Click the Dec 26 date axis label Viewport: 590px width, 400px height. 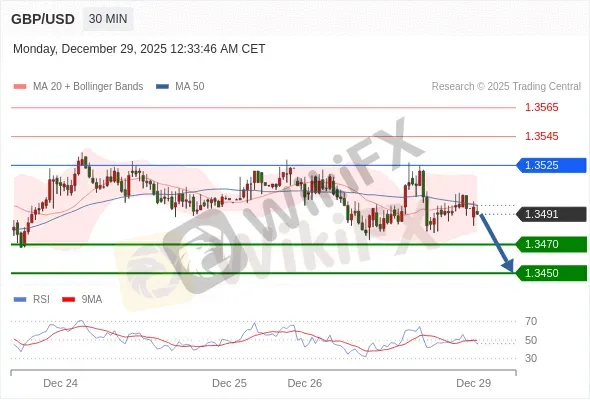point(304,383)
